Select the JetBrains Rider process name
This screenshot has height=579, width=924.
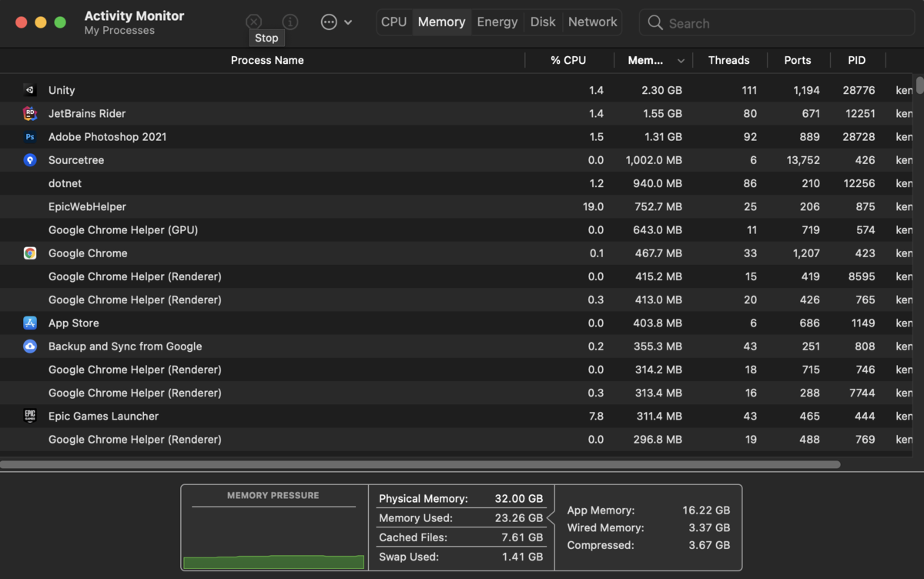click(87, 113)
